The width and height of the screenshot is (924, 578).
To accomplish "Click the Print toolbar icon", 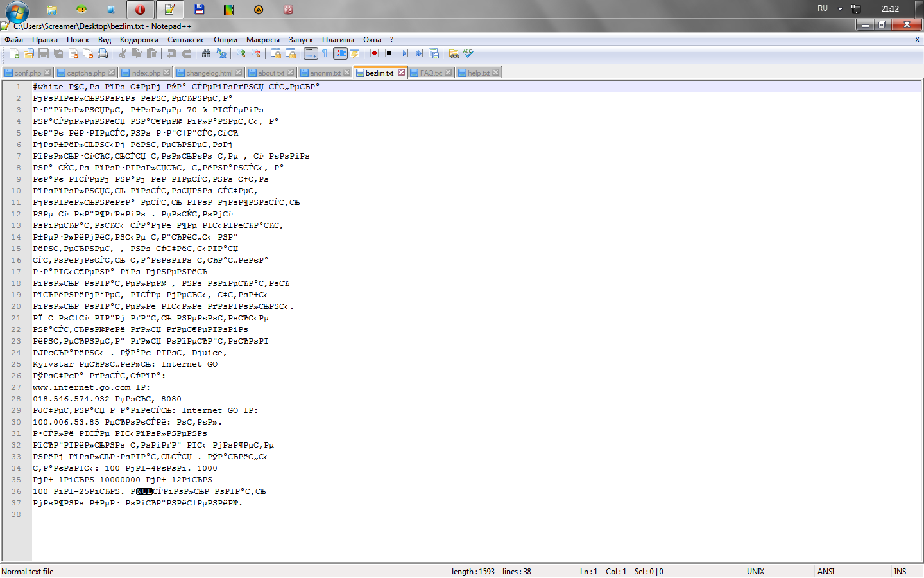I will coord(103,54).
